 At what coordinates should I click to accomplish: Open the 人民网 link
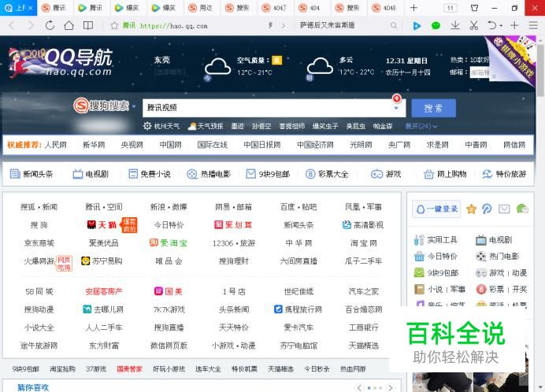56,145
